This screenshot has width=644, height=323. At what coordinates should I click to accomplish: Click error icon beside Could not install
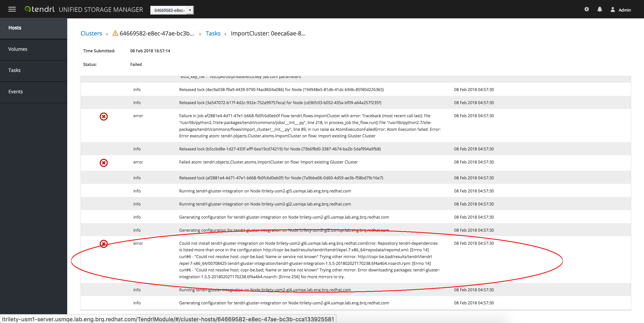(x=104, y=244)
